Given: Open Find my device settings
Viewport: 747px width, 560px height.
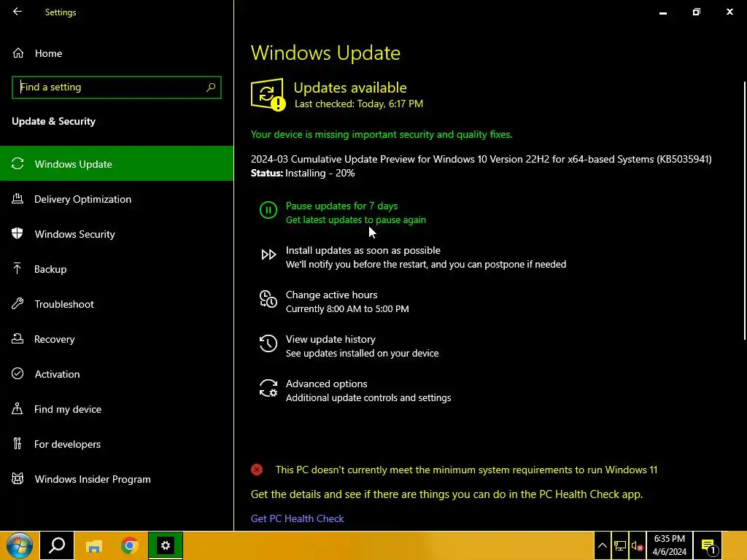Looking at the screenshot, I should (117, 409).
